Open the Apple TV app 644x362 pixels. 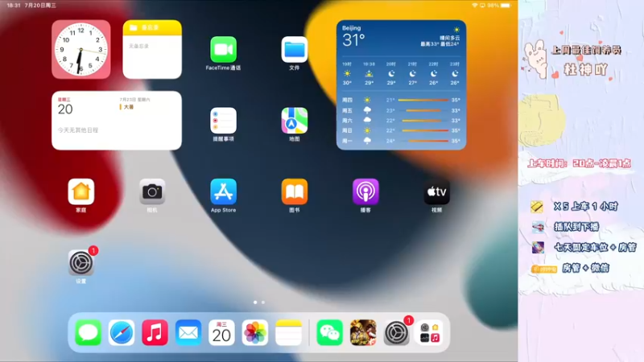click(436, 191)
